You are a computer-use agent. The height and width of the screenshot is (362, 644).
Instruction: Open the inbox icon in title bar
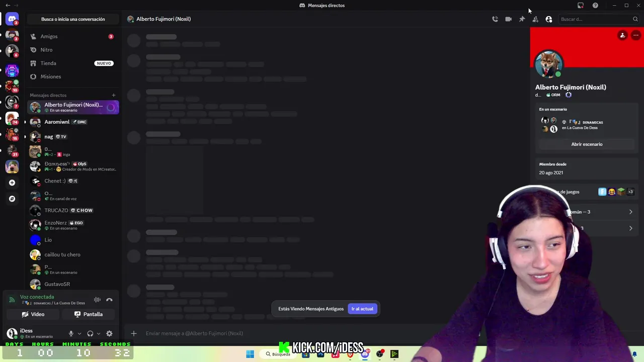tap(580, 5)
